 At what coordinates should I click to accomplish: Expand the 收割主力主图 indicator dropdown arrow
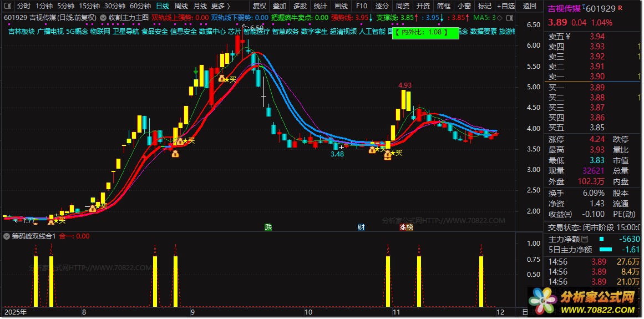point(104,18)
